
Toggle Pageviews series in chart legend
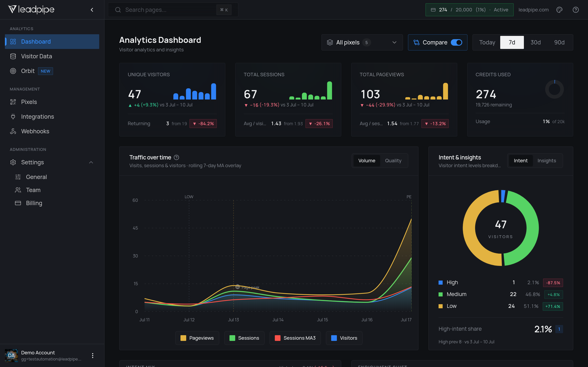pyautogui.click(x=197, y=338)
